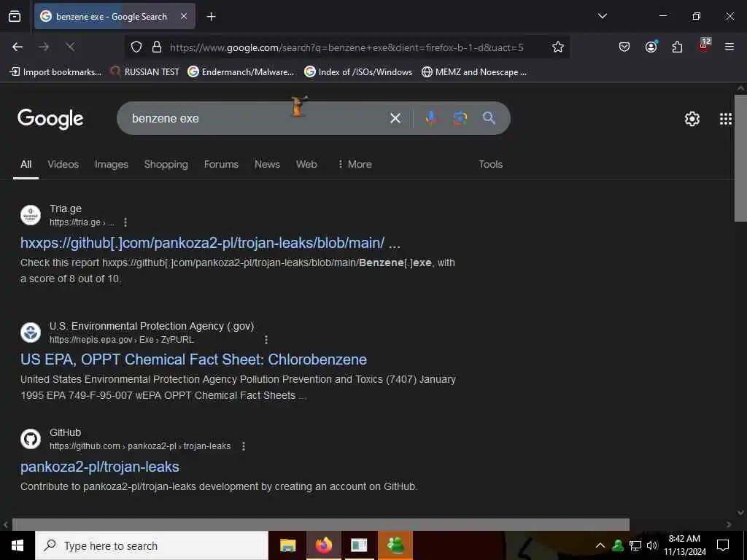Open the Pocket save icon
This screenshot has height=560, width=747.
pos(624,47)
